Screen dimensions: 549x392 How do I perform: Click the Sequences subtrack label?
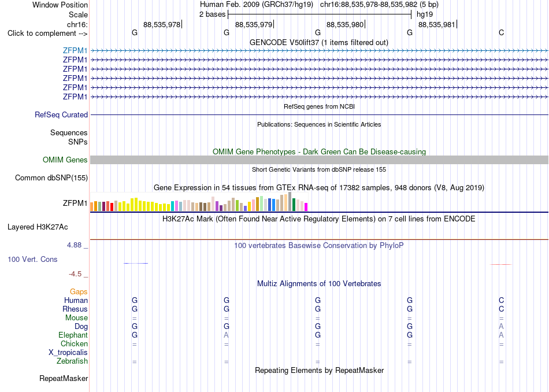pyautogui.click(x=69, y=133)
